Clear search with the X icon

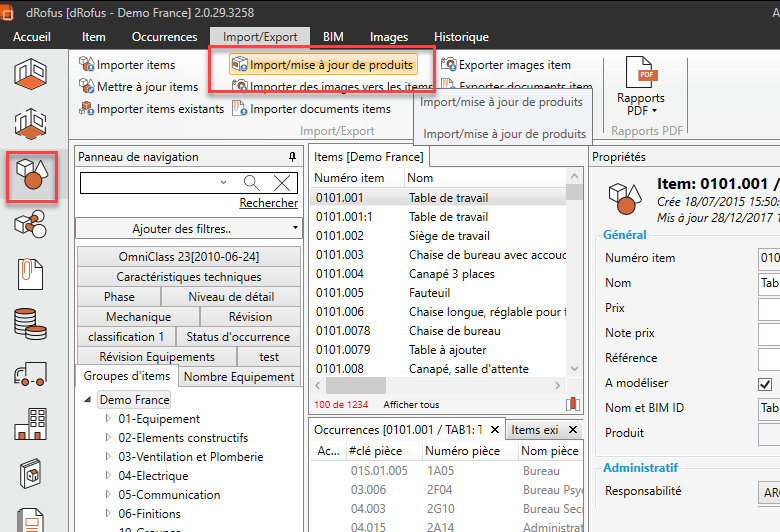click(x=283, y=182)
